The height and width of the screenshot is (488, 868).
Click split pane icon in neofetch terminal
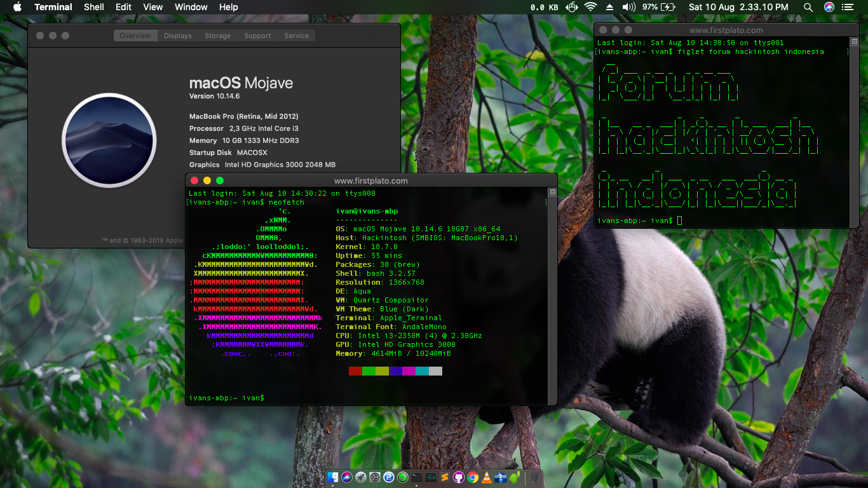pyautogui.click(x=553, y=192)
